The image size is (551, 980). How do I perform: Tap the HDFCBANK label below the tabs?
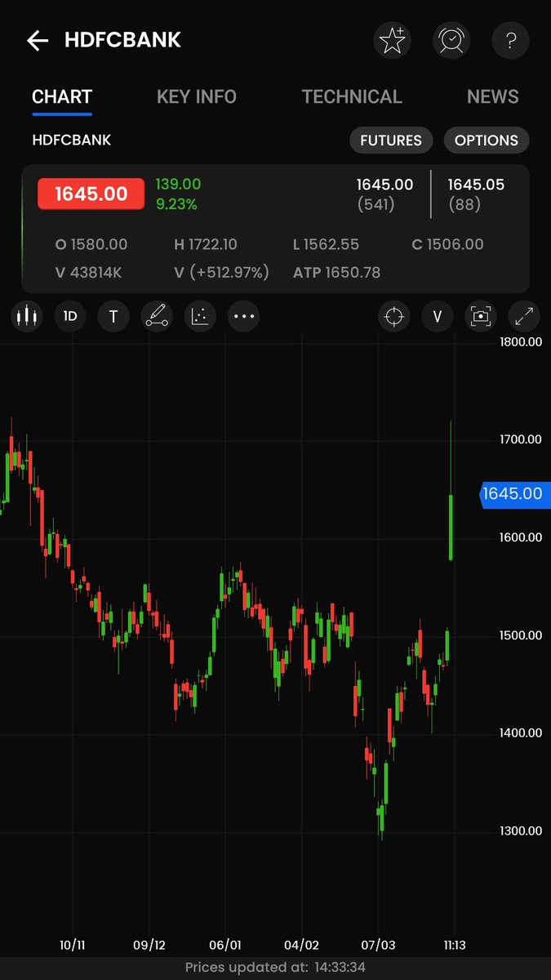(x=72, y=140)
